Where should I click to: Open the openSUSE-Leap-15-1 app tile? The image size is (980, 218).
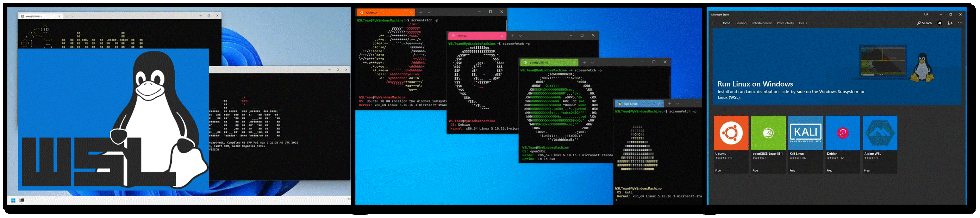(x=768, y=144)
